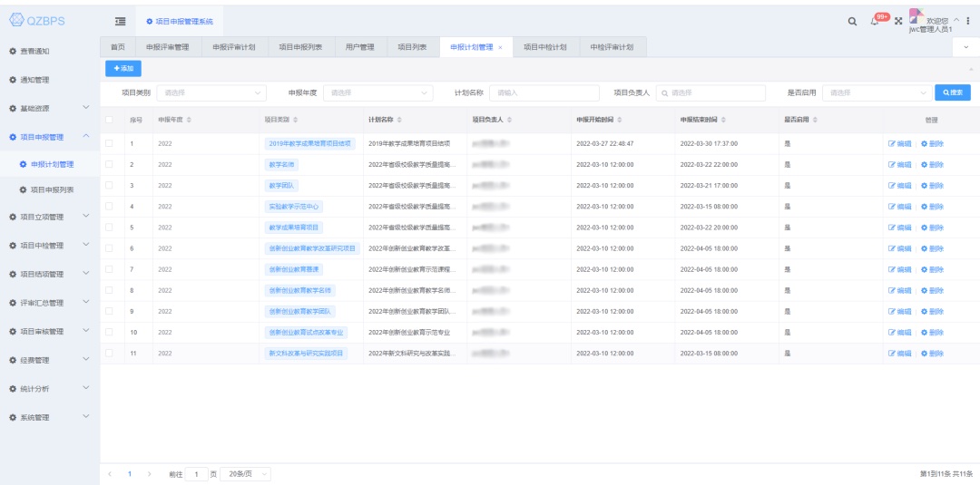Open the 20条/页 page size selector
This screenshot has width=980, height=485.
pyautogui.click(x=245, y=474)
